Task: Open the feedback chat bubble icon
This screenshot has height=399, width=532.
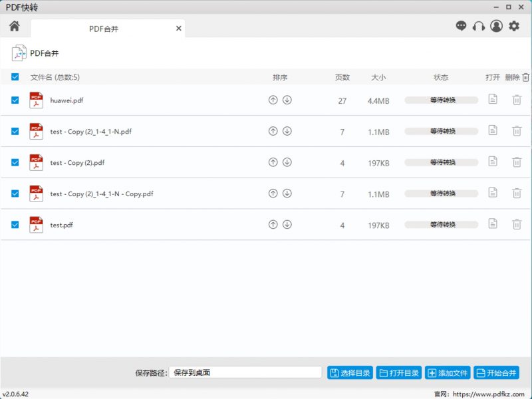Action: click(x=462, y=26)
